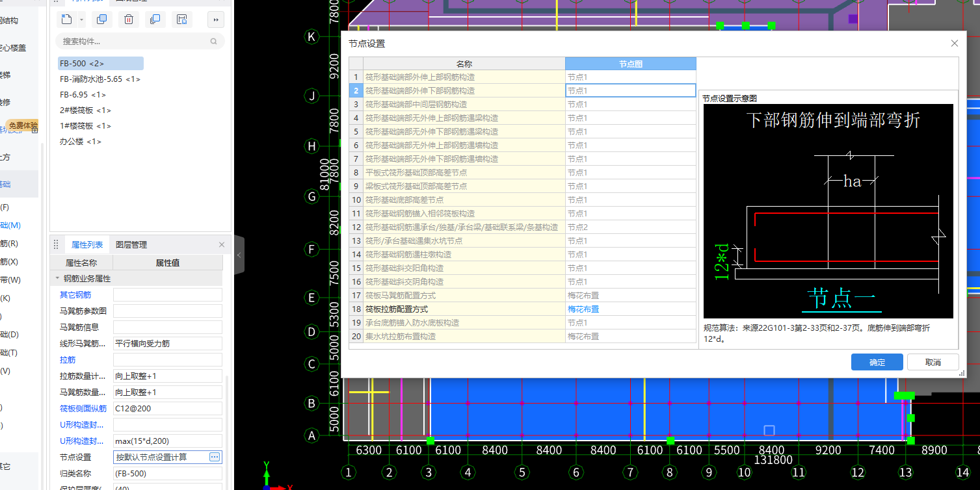Click 节点2 cell in row 12
Screen dimensions: 980x490
click(631, 227)
